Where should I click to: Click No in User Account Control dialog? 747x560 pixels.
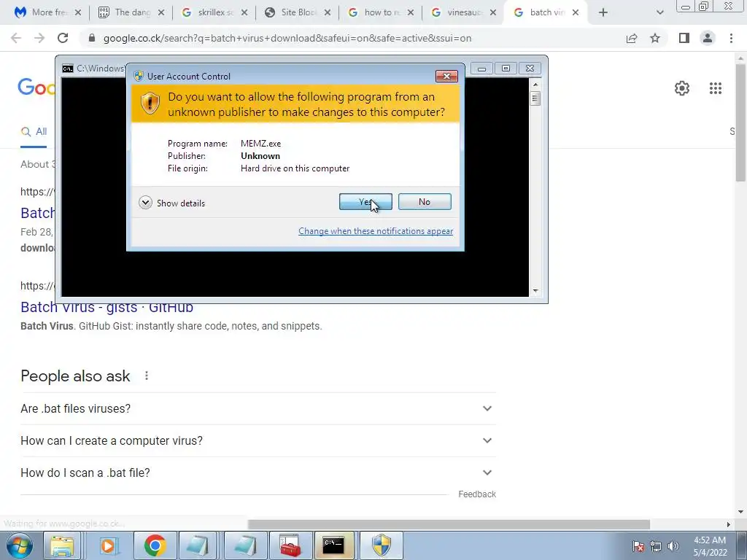click(425, 202)
